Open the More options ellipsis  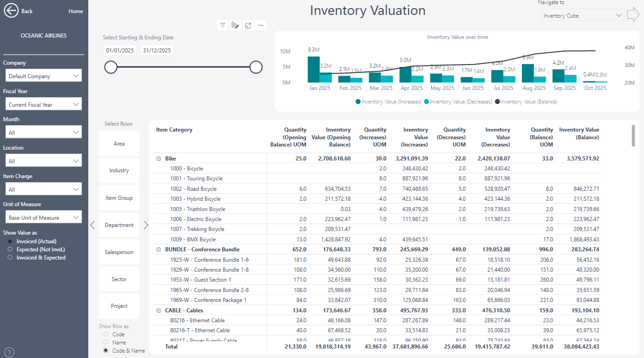(261, 25)
